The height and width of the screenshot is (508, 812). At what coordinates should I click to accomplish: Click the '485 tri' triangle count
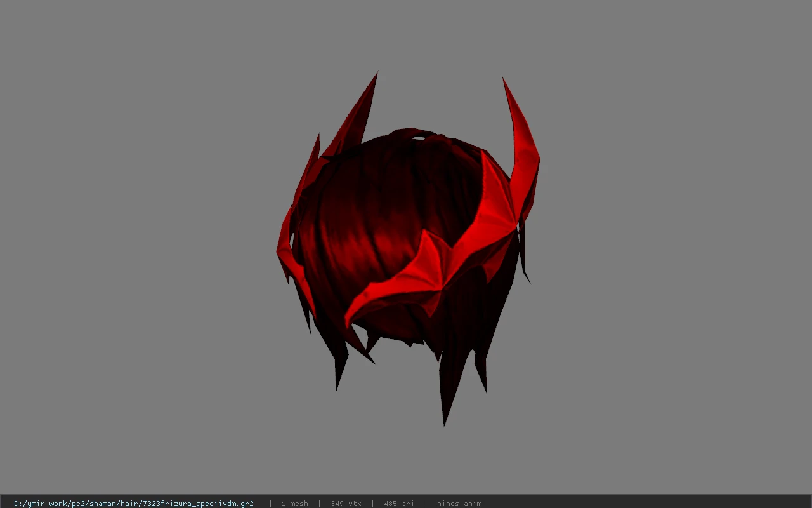click(x=399, y=504)
